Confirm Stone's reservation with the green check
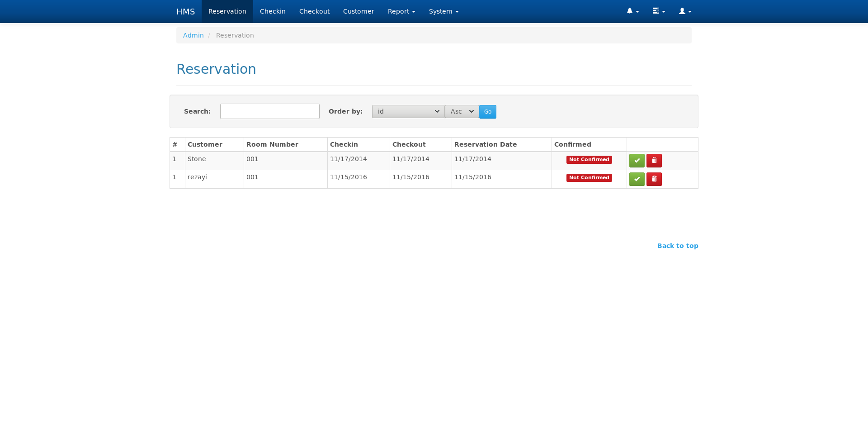Viewport: 868px width, 425px height. pyautogui.click(x=637, y=160)
